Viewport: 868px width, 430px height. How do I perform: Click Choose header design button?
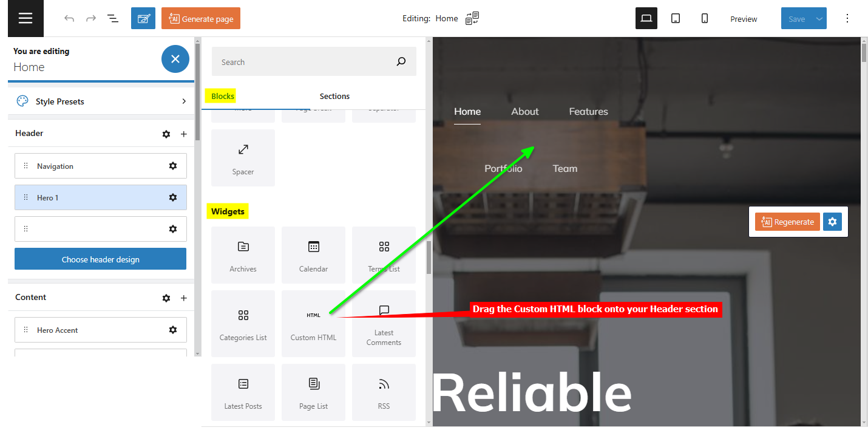coord(101,259)
